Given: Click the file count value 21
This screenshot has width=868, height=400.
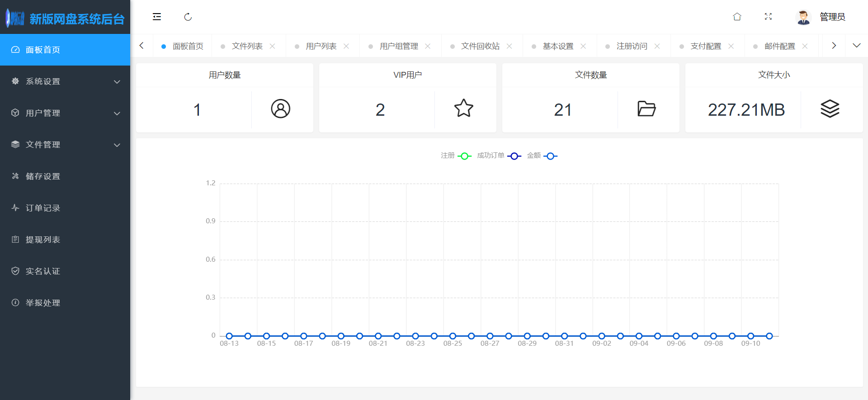Looking at the screenshot, I should click(563, 110).
